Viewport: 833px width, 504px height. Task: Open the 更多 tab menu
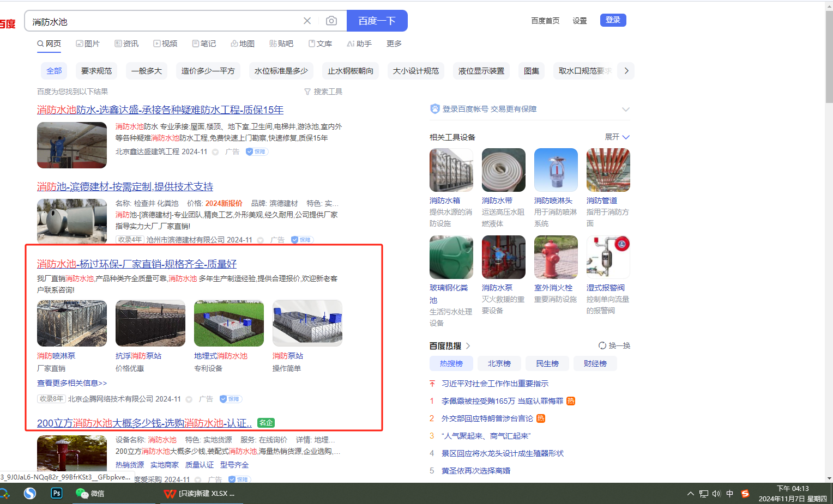click(394, 44)
